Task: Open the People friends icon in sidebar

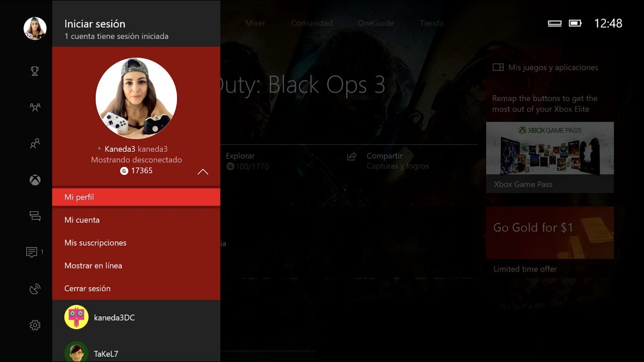Action: click(35, 144)
